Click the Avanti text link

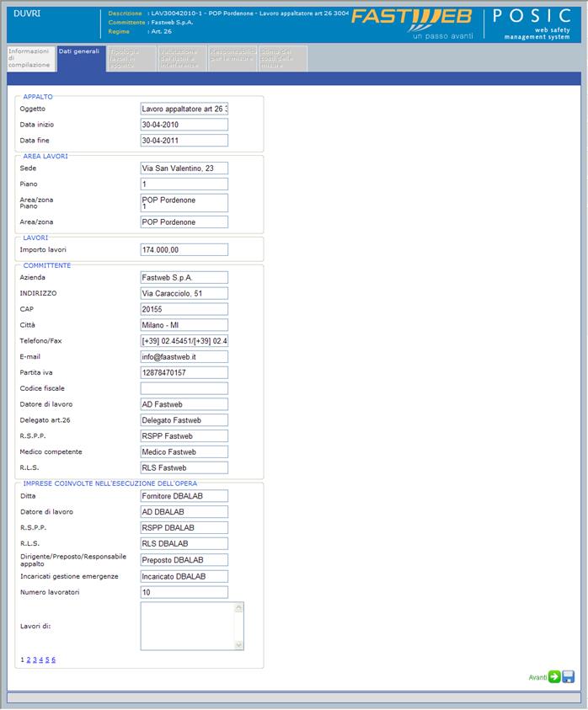(537, 677)
